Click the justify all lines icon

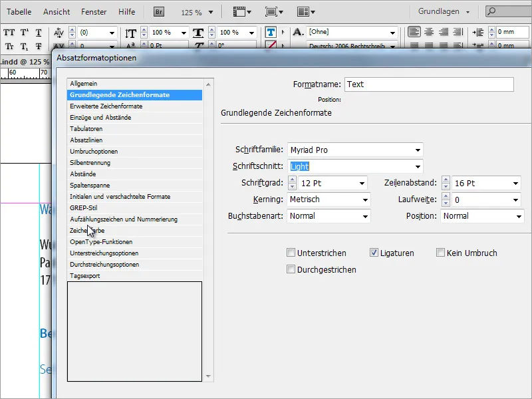click(x=458, y=32)
